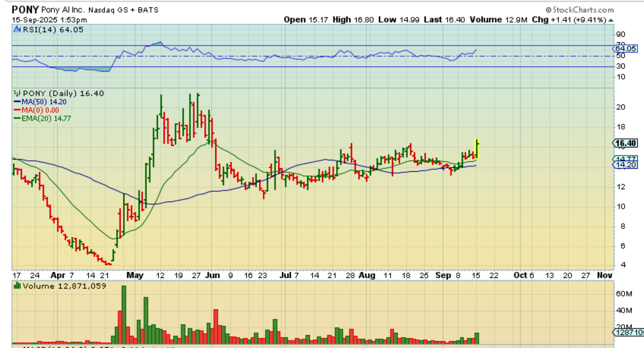644x348 pixels.
Task: Click the 'PONY (Daily) 16.40' legend label
Action: coord(63,93)
